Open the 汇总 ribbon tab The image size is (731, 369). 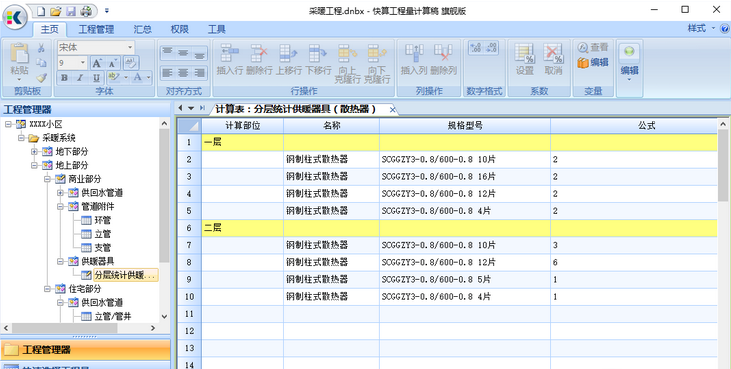click(x=143, y=29)
